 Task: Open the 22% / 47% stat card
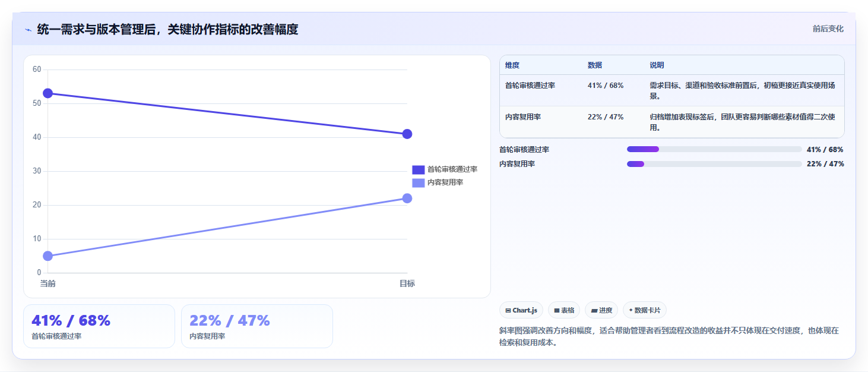(x=257, y=326)
